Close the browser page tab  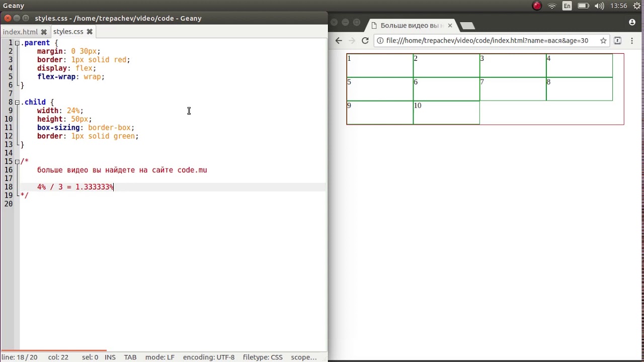450,25
